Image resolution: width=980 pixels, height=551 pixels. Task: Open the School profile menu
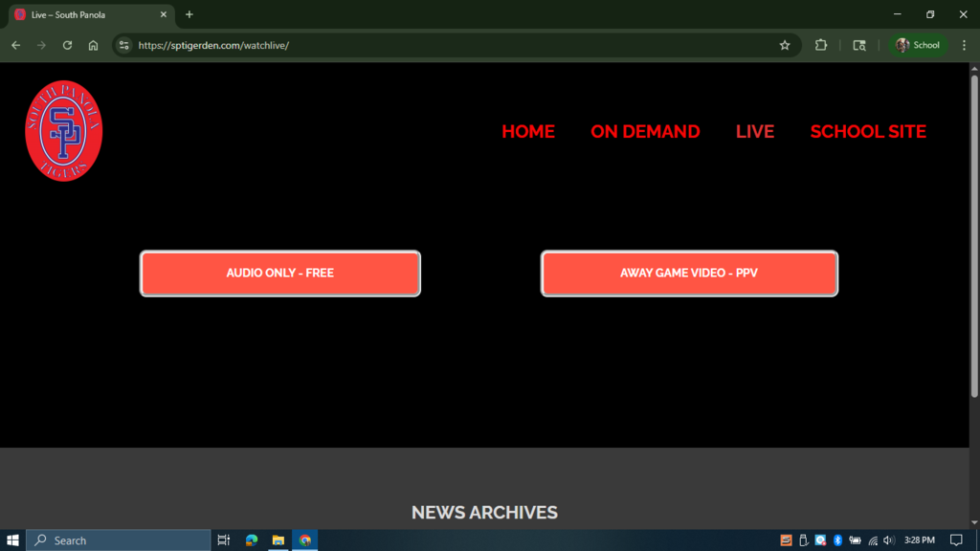pyautogui.click(x=917, y=45)
